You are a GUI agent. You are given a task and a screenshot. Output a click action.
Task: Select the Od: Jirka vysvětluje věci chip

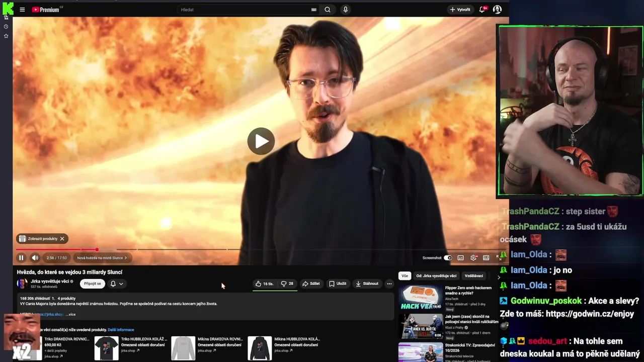point(436,276)
